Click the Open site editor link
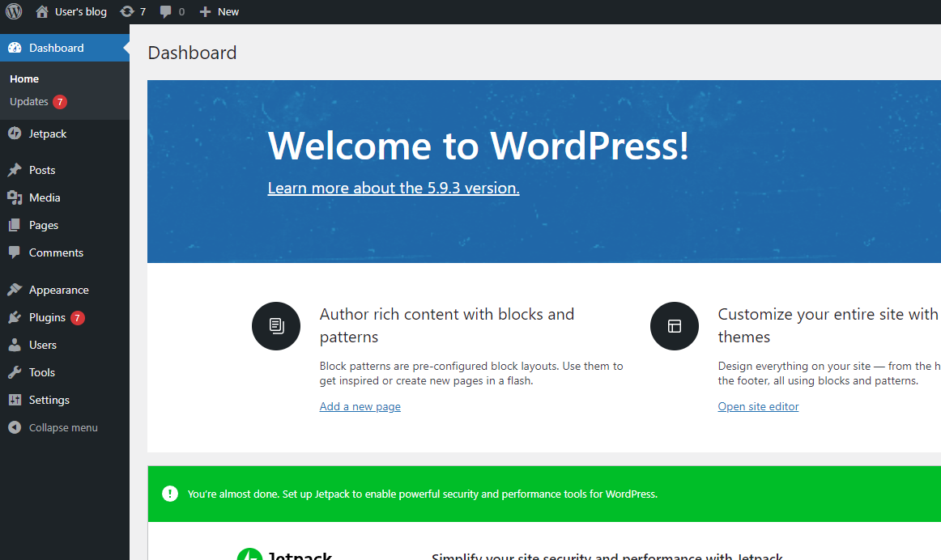The image size is (941, 560). pyautogui.click(x=758, y=406)
